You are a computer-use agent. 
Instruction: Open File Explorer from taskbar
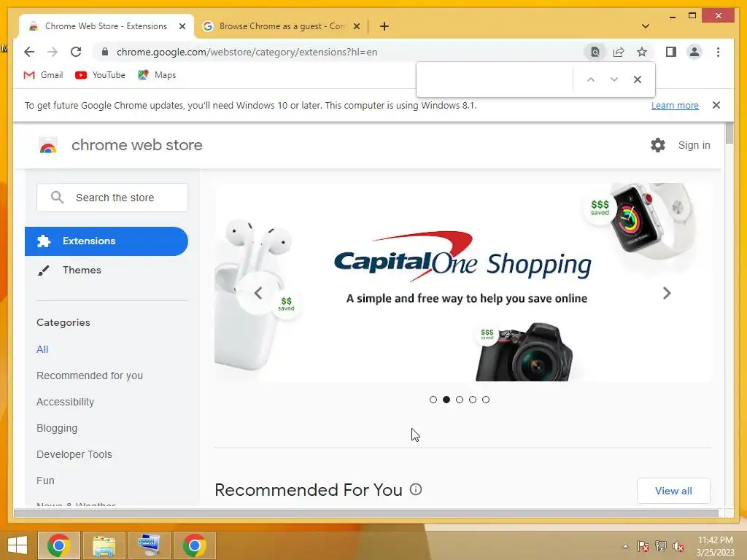click(104, 545)
